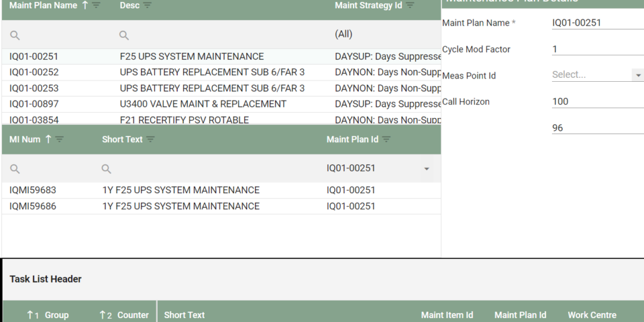
Task: Open filter icon for Short Text column in MI grid
Action: click(x=151, y=139)
